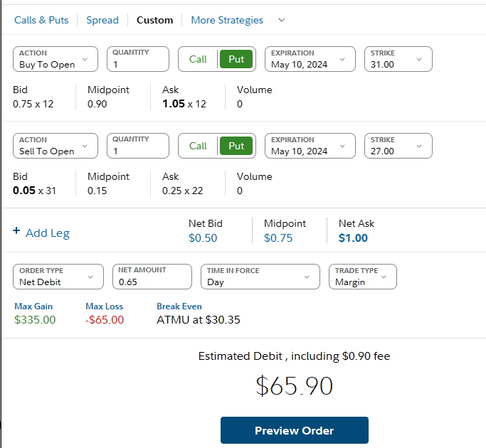Open the 27.00 strike dropdown
Screen dimensions: 486x448
pos(398,146)
